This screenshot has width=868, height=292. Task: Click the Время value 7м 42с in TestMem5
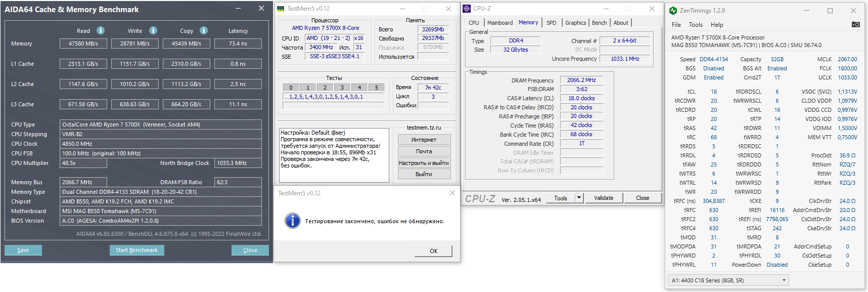click(x=433, y=88)
